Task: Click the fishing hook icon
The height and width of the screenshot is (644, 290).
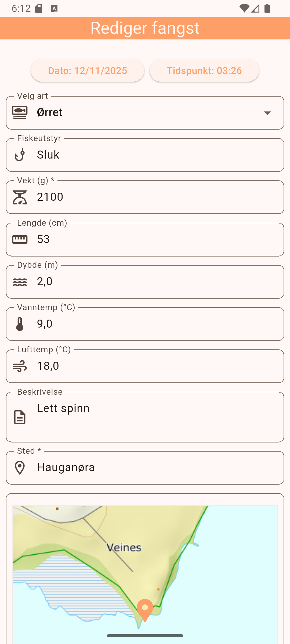Action: [20, 155]
